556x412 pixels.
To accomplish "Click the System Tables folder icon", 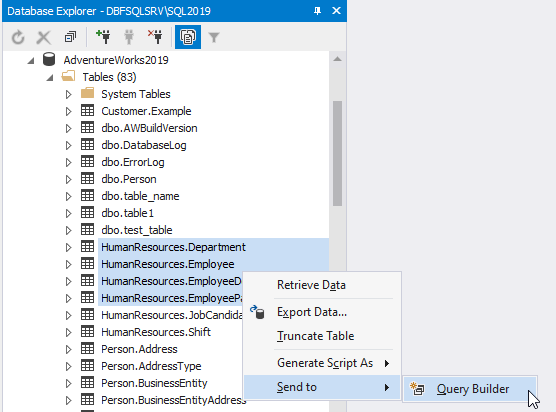I will [x=87, y=93].
